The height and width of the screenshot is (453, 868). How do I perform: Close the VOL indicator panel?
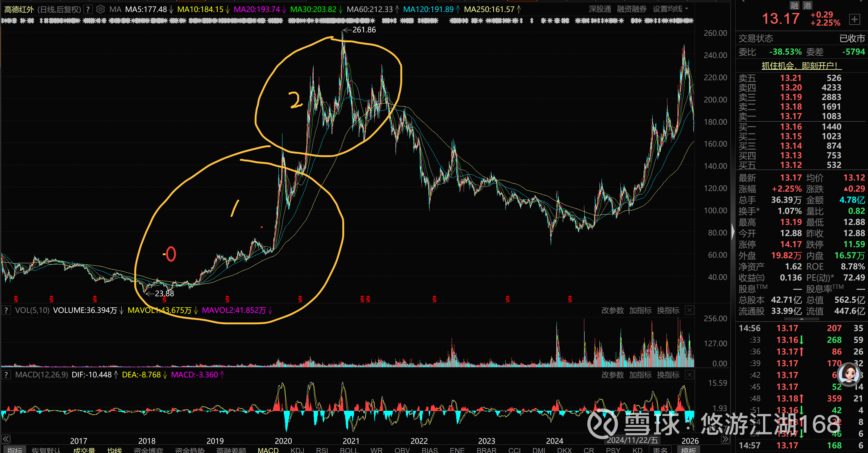(689, 310)
